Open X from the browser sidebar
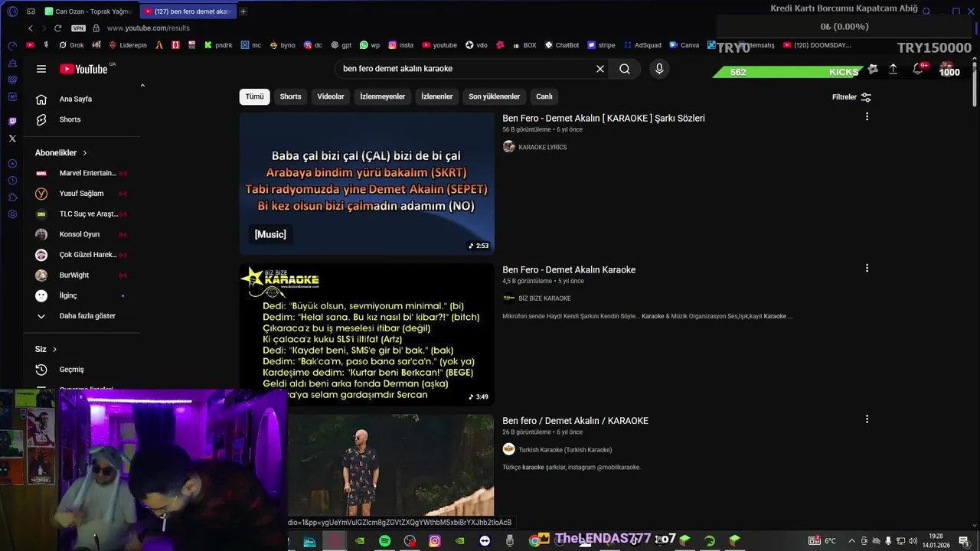 [12, 139]
